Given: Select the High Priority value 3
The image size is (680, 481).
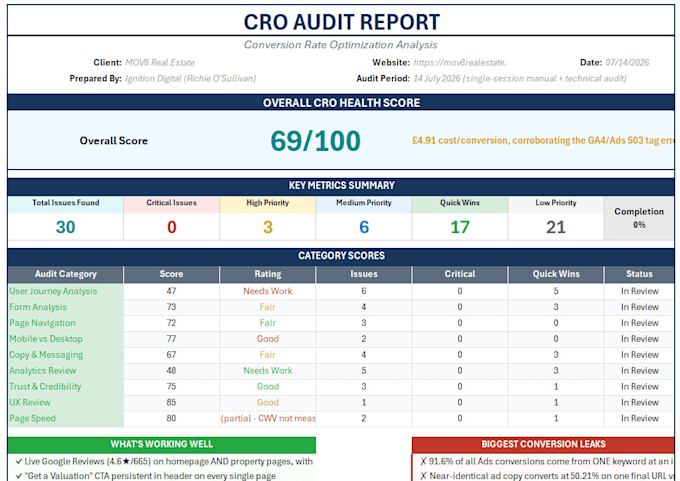Looking at the screenshot, I should 268,227.
